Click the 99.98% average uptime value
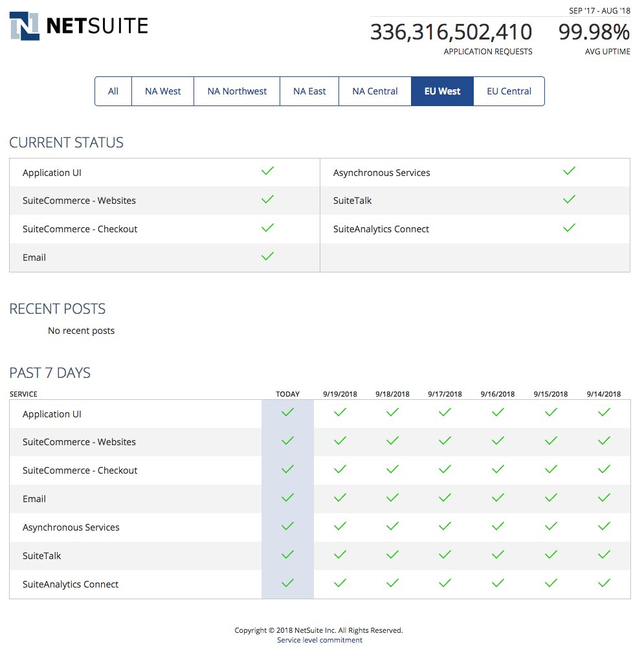 click(x=594, y=32)
